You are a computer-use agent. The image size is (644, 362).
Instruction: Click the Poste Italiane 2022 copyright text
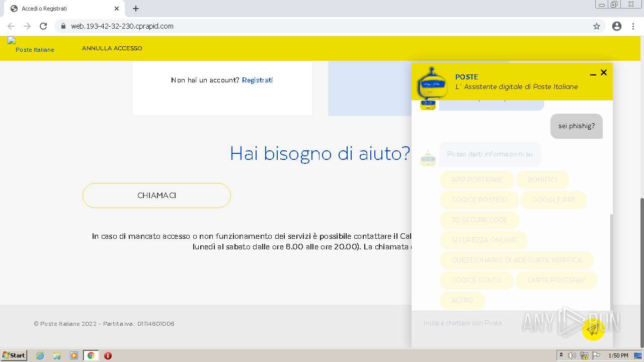[x=104, y=324]
